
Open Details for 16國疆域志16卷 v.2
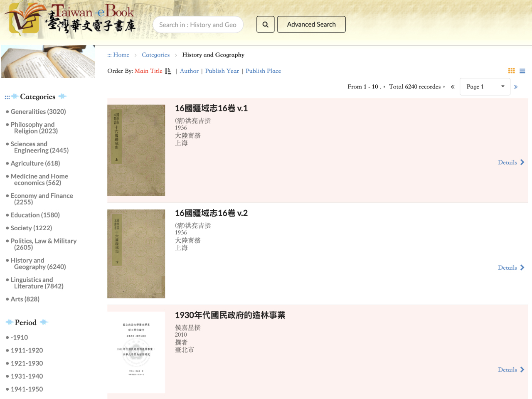pos(511,268)
